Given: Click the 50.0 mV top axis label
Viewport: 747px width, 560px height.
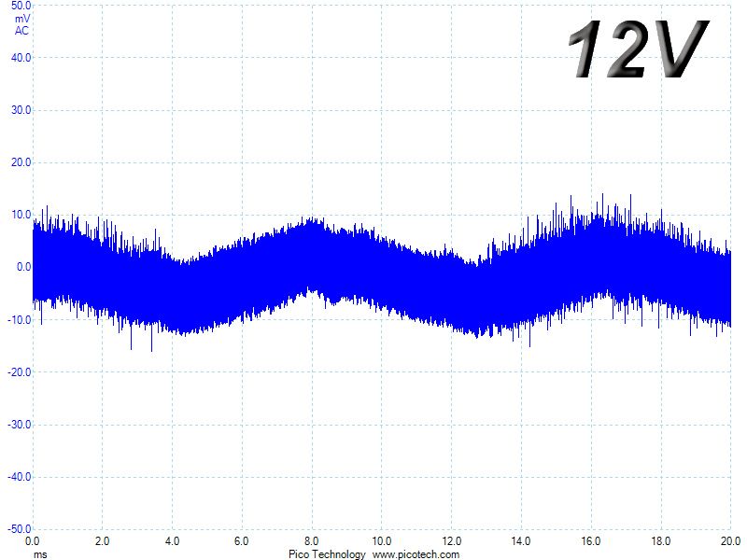Looking at the screenshot, I should click(21, 6).
